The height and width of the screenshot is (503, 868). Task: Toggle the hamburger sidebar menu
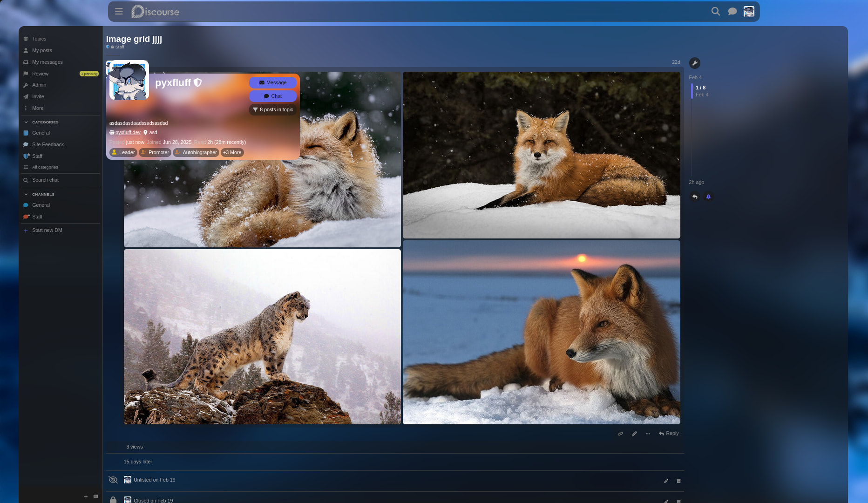coord(119,11)
